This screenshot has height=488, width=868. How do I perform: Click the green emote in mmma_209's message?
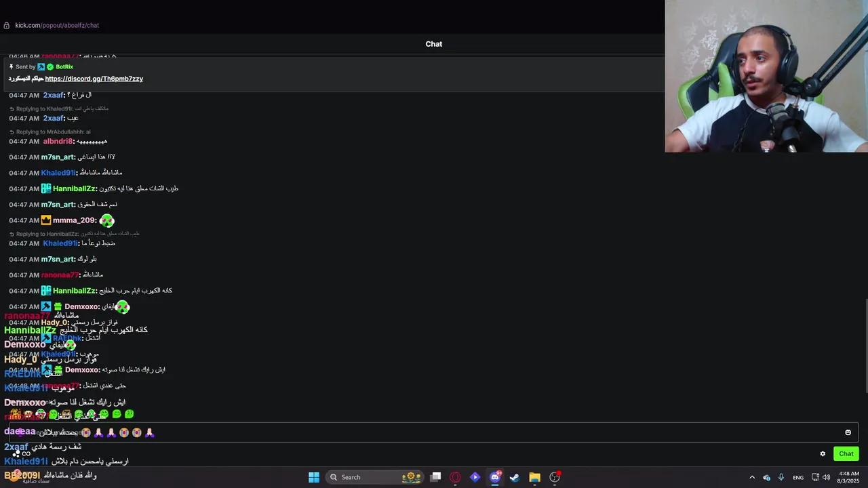106,220
